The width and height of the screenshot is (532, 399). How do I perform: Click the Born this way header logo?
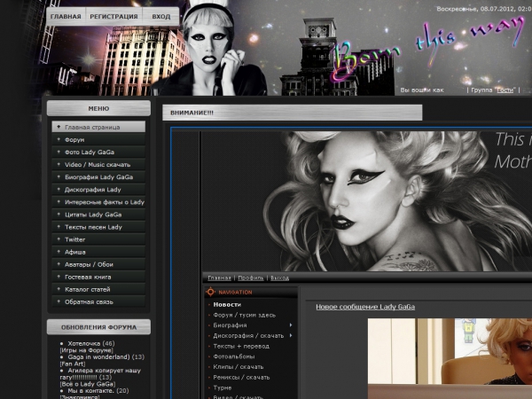pos(427,48)
